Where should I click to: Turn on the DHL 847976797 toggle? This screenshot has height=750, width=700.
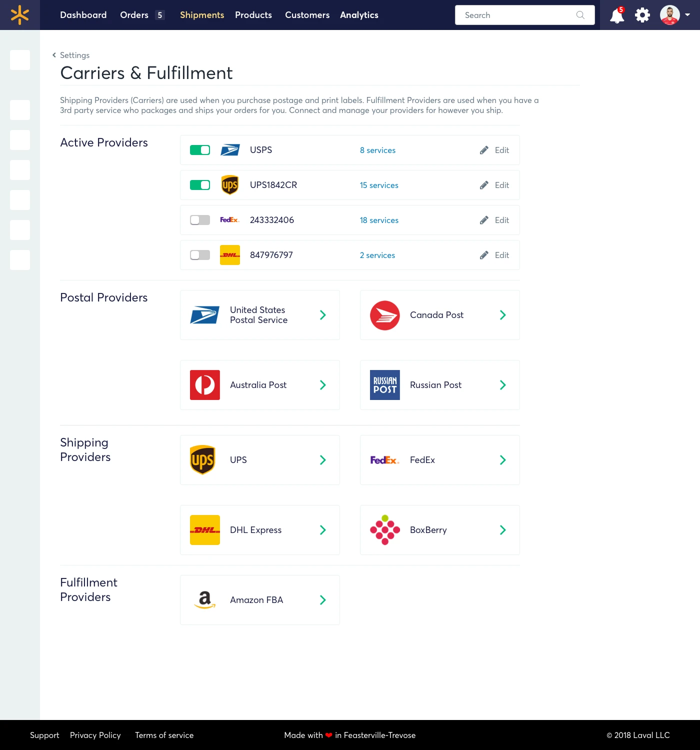click(200, 255)
